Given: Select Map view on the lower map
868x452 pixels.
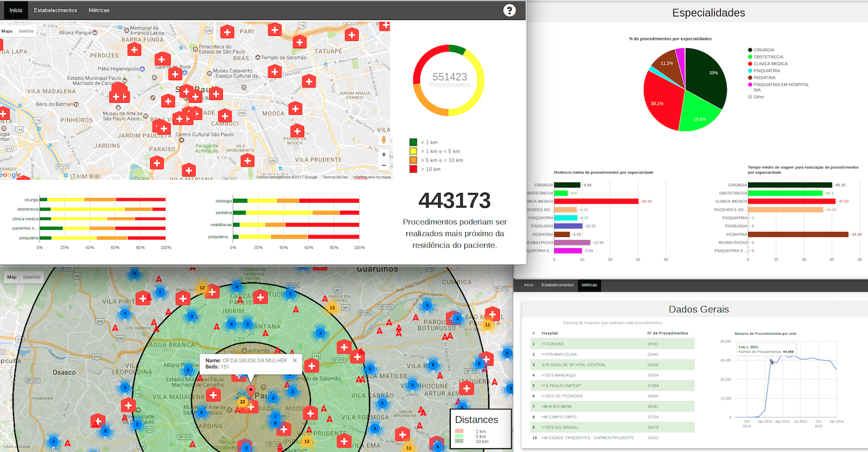Looking at the screenshot, I should coord(12,277).
